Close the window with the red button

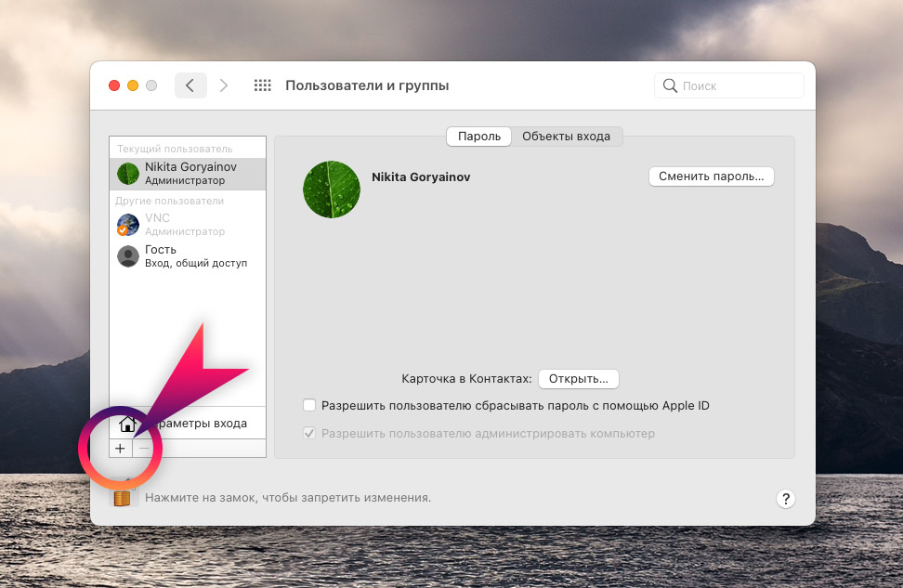point(114,85)
